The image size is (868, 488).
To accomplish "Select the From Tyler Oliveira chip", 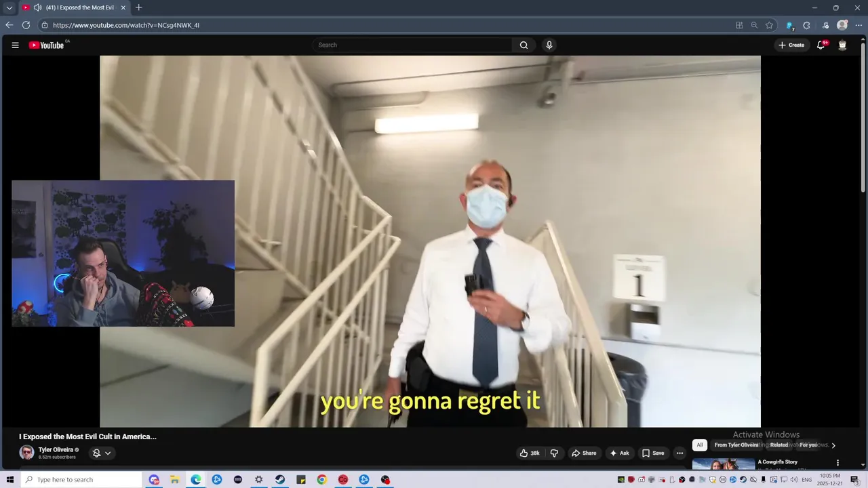I will click(736, 445).
